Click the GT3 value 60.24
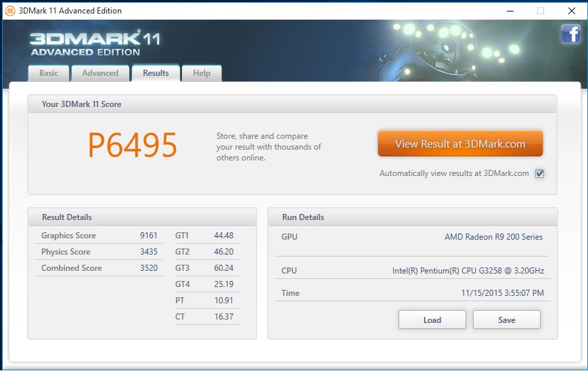This screenshot has height=371, width=588. [224, 268]
